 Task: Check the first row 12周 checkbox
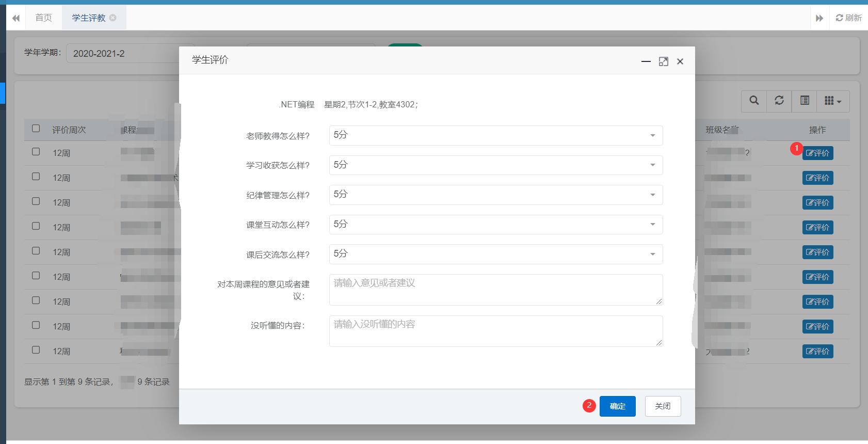(x=36, y=152)
